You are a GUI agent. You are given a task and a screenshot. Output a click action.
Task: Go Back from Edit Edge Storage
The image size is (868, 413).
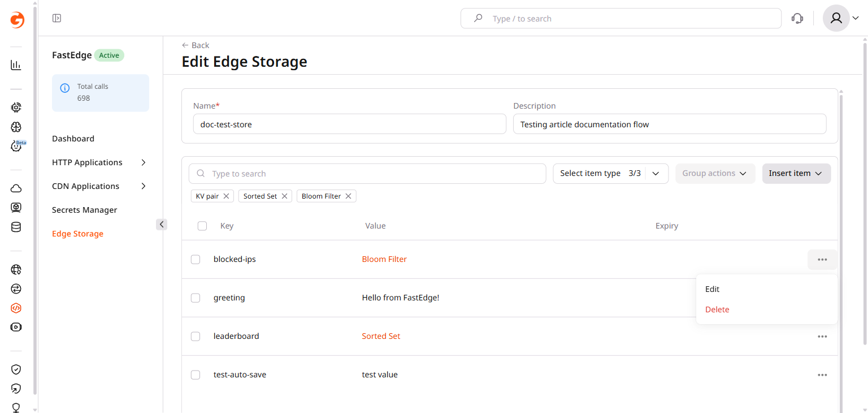(196, 45)
